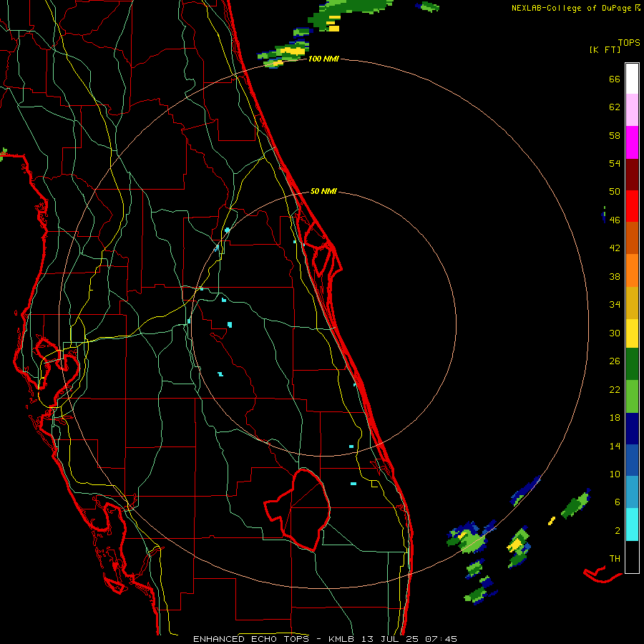
Task: Click the white legend color swatch
Action: 632,79
